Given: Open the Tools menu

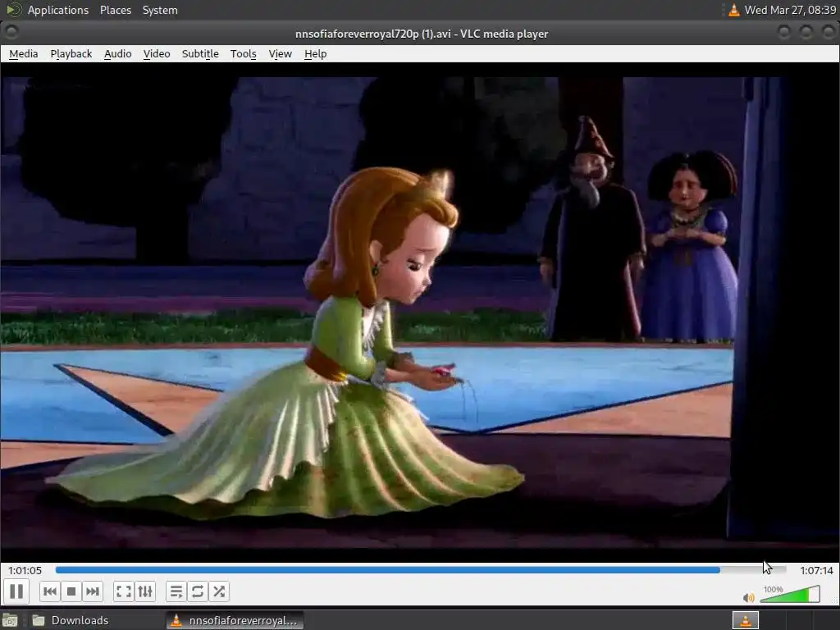Looking at the screenshot, I should 243,53.
